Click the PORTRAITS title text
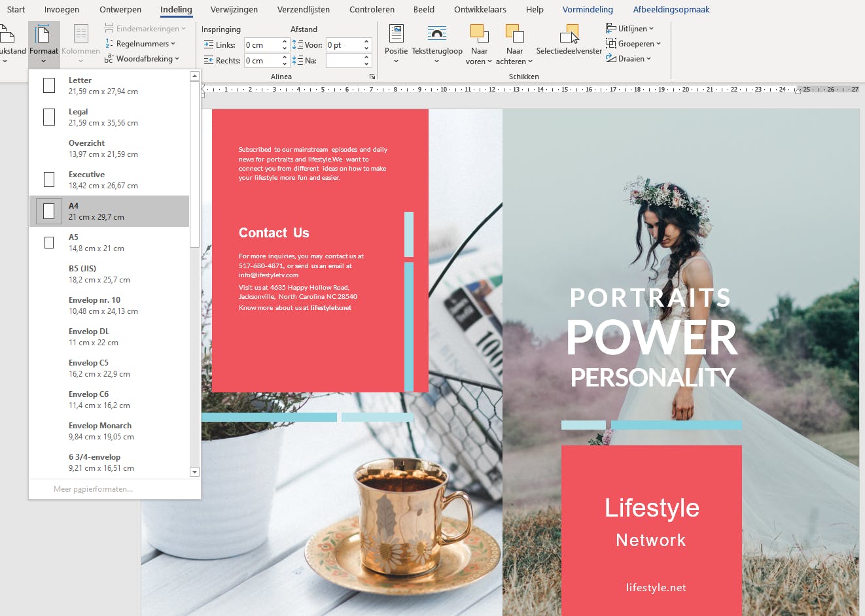Screen dimensions: 865x616 (x=650, y=298)
